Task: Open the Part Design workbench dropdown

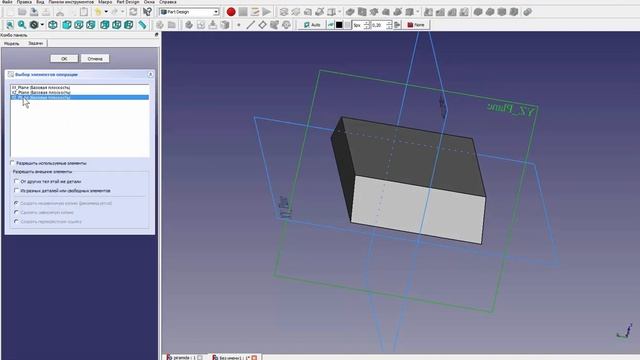Action: [190, 12]
